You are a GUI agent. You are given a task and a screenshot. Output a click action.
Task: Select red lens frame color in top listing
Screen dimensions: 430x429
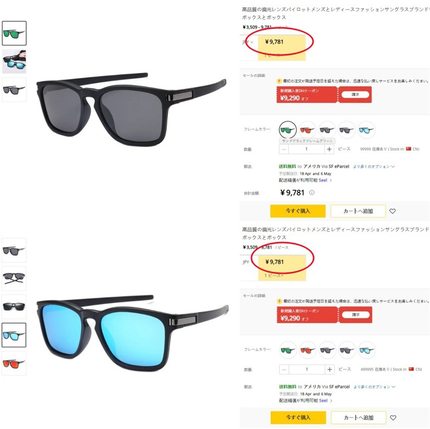(x=307, y=130)
